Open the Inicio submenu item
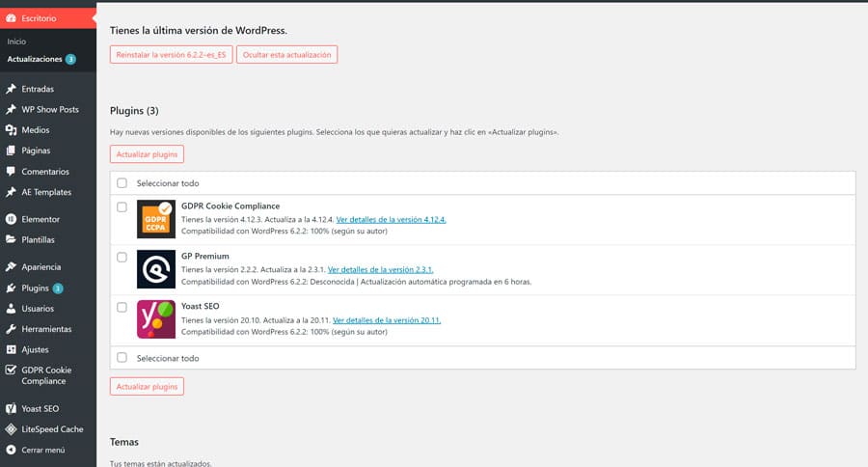Image resolution: width=868 pixels, height=467 pixels. click(x=16, y=41)
